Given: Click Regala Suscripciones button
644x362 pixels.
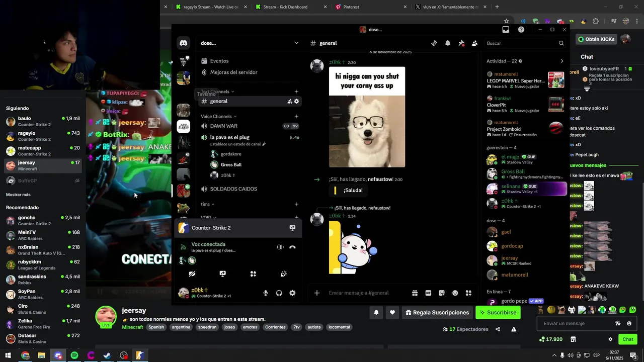Looking at the screenshot, I should (438, 312).
